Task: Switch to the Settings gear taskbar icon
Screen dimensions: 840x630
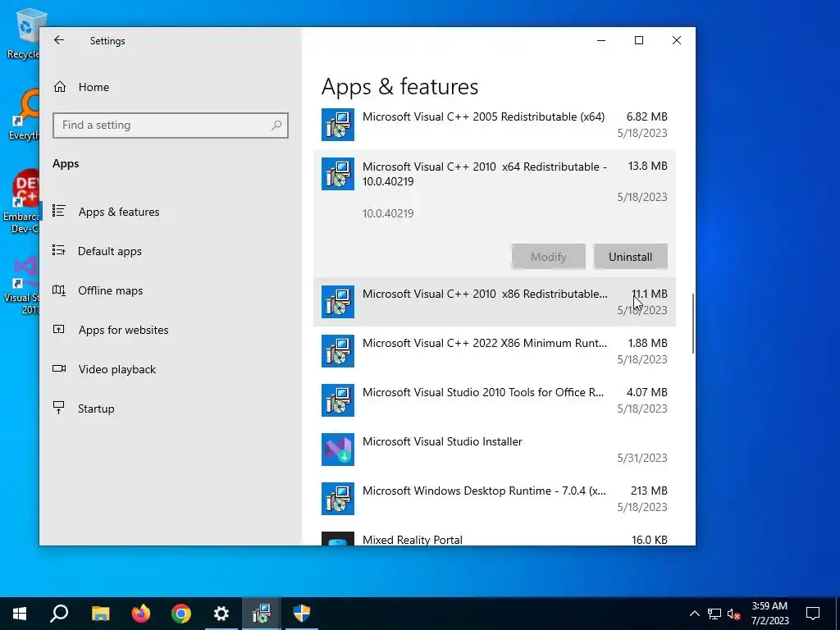Action: (x=221, y=614)
